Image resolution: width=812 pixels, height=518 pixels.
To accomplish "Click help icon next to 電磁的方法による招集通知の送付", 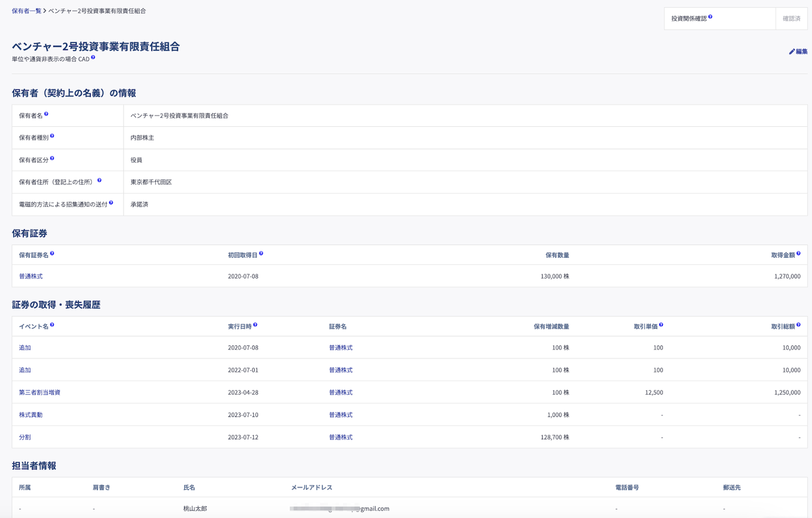I will 111,202.
